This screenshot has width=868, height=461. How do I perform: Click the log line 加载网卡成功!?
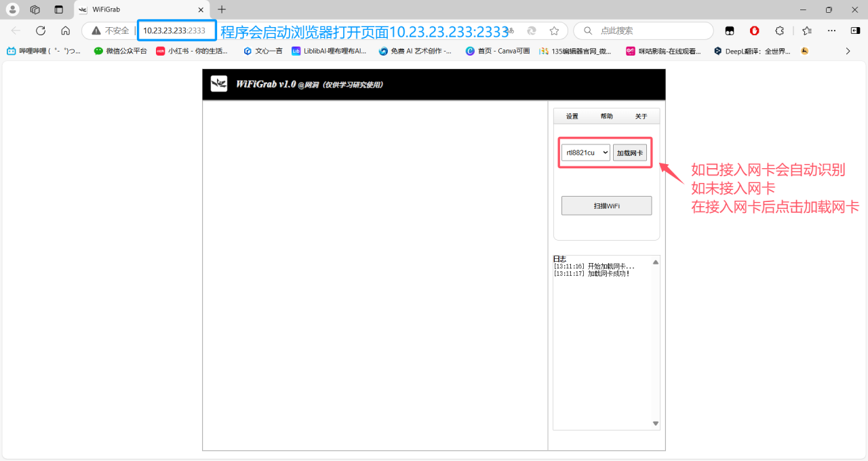(x=591, y=274)
